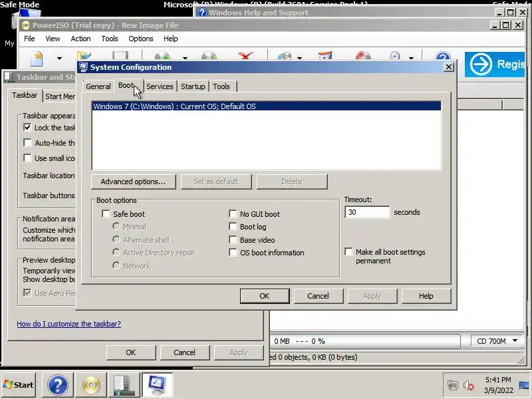This screenshot has width=532, height=399.
Task: Tick the No GUI boot checkbox
Action: click(233, 213)
